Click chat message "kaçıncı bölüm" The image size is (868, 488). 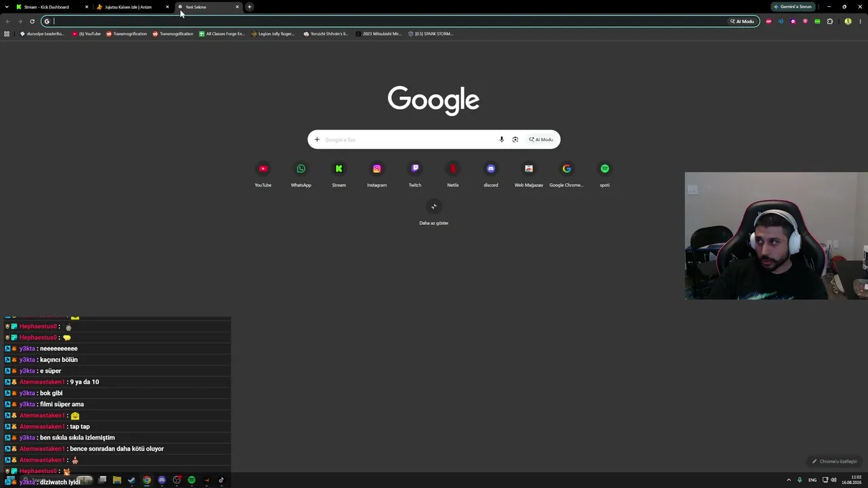coord(59,360)
